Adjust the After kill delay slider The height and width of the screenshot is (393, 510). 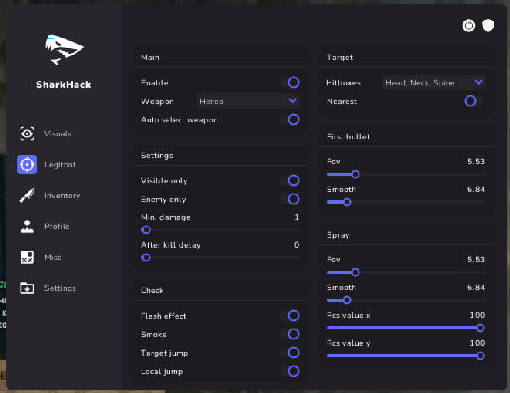click(220, 258)
